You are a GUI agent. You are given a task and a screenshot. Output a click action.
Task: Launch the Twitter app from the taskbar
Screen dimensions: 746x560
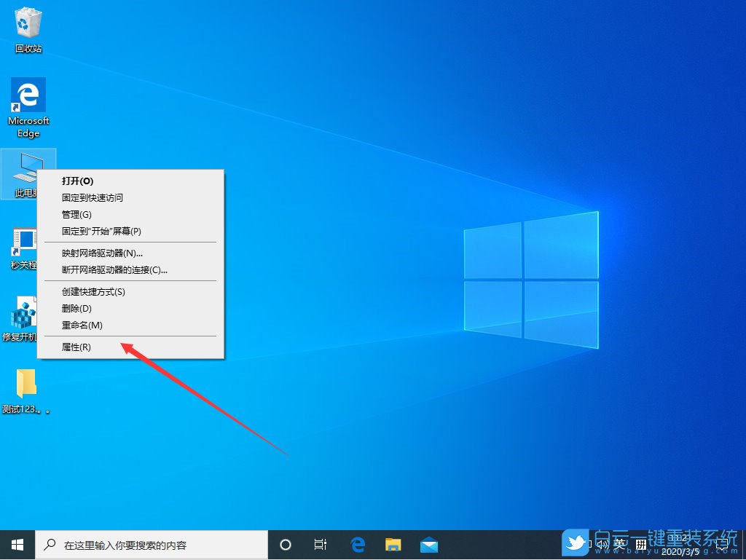(575, 543)
